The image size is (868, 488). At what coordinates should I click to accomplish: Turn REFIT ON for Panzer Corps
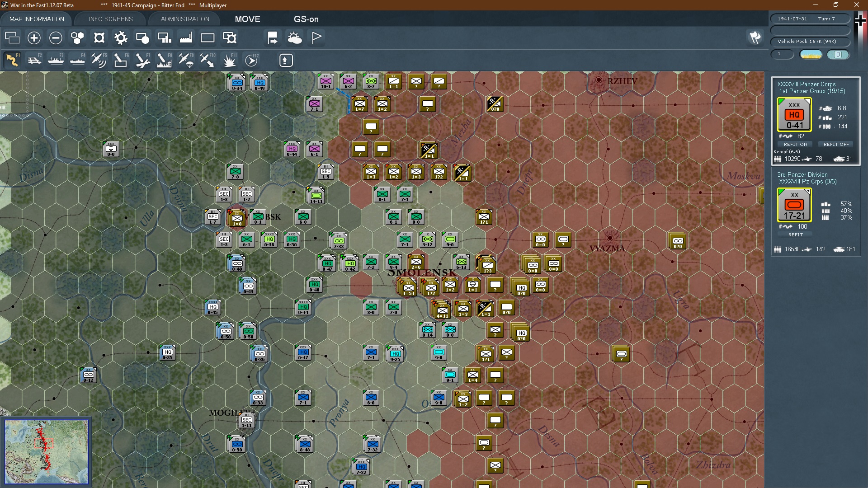(795, 145)
